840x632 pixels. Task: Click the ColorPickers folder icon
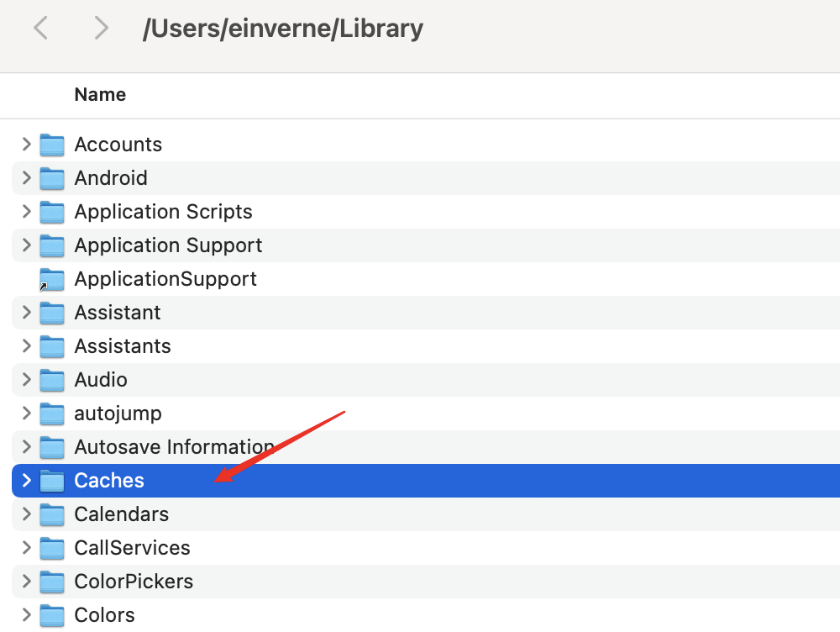(52, 582)
